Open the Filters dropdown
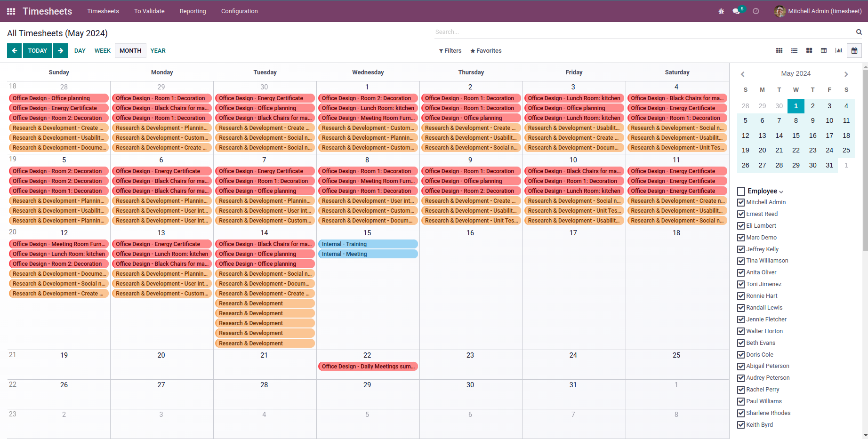868x439 pixels. click(x=450, y=51)
